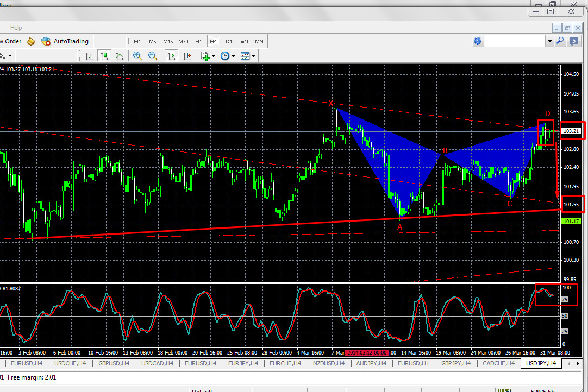Click the Free margin: 2.01 status text
Image resolution: width=588 pixels, height=392 pixels.
click(x=32, y=377)
